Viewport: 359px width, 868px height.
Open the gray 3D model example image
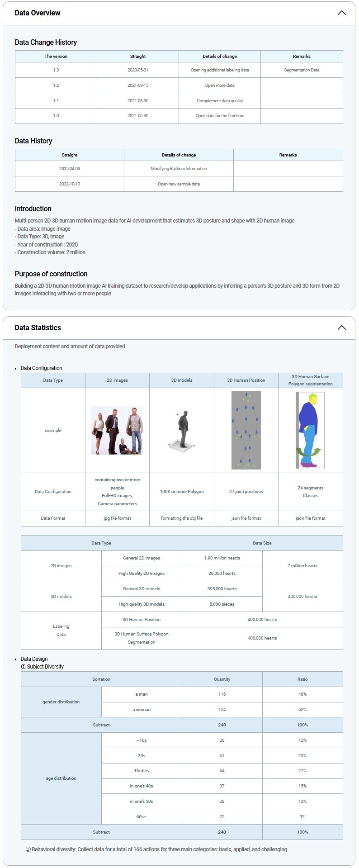click(x=182, y=430)
